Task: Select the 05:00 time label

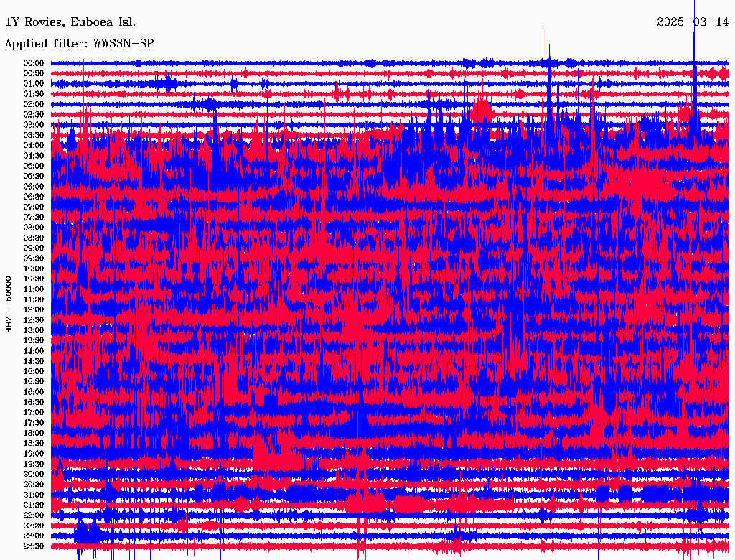Action: (x=33, y=166)
